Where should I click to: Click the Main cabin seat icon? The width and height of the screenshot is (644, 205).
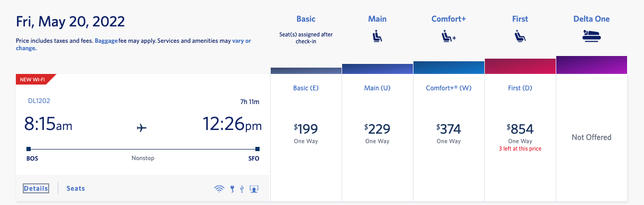[x=378, y=36]
